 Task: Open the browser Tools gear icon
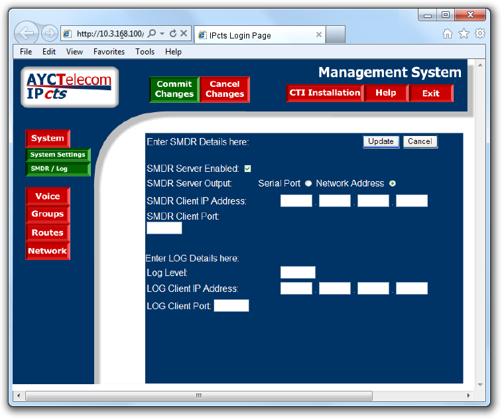tap(479, 33)
